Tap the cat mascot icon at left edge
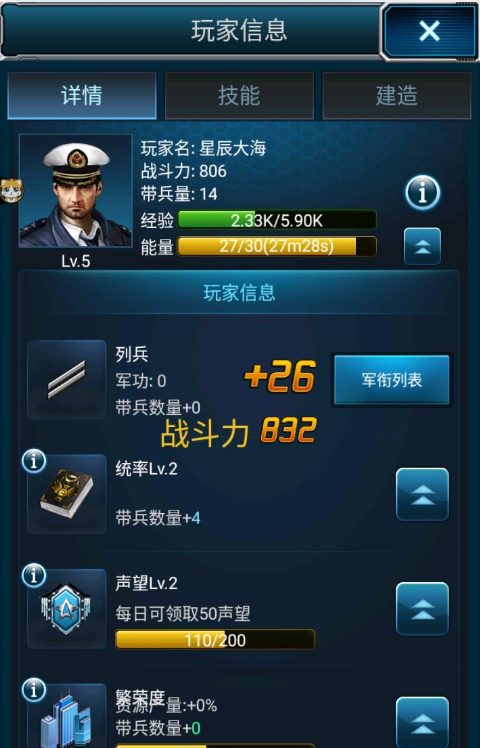Screen dimensions: 480x748 click(x=10, y=190)
